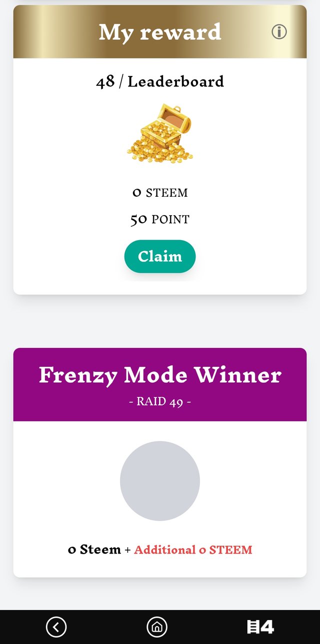The width and height of the screenshot is (320, 644).
Task: Select the RAID 49 subtitle
Action: click(x=160, y=402)
